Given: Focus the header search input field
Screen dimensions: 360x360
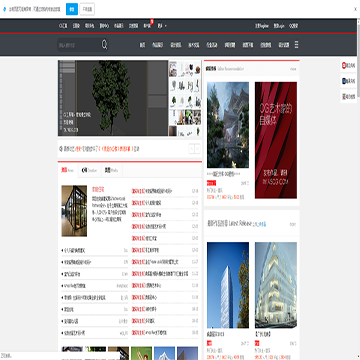Looking at the screenshot, I should click(x=79, y=45).
